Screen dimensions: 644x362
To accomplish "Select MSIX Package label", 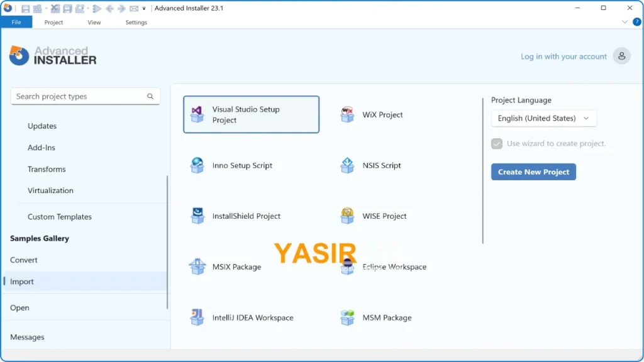I will click(236, 266).
